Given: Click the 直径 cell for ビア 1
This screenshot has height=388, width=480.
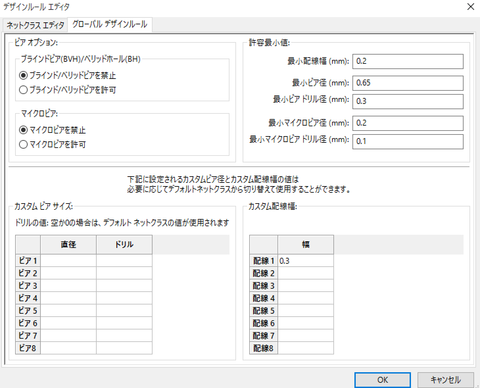Looking at the screenshot, I should pyautogui.click(x=68, y=261).
